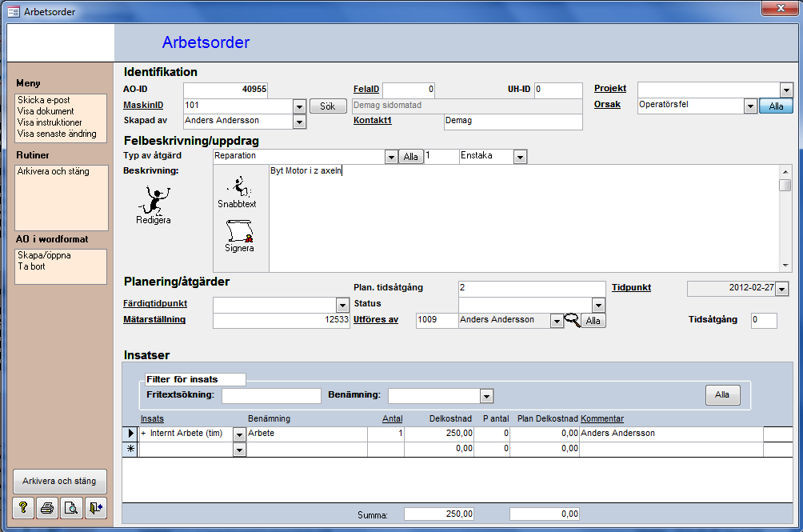803x532 pixels.
Task: Click the Utföres av ID field 1009
Action: [437, 321]
